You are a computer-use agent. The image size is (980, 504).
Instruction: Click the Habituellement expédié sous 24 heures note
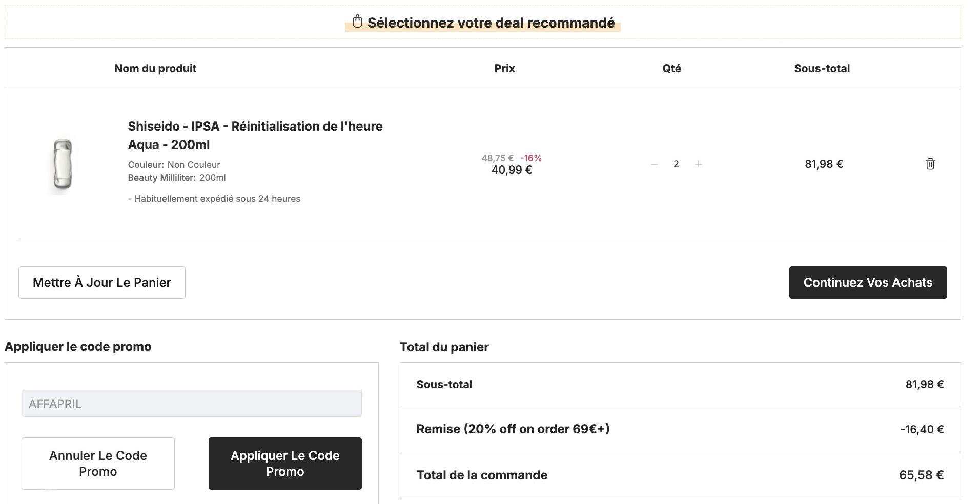214,199
